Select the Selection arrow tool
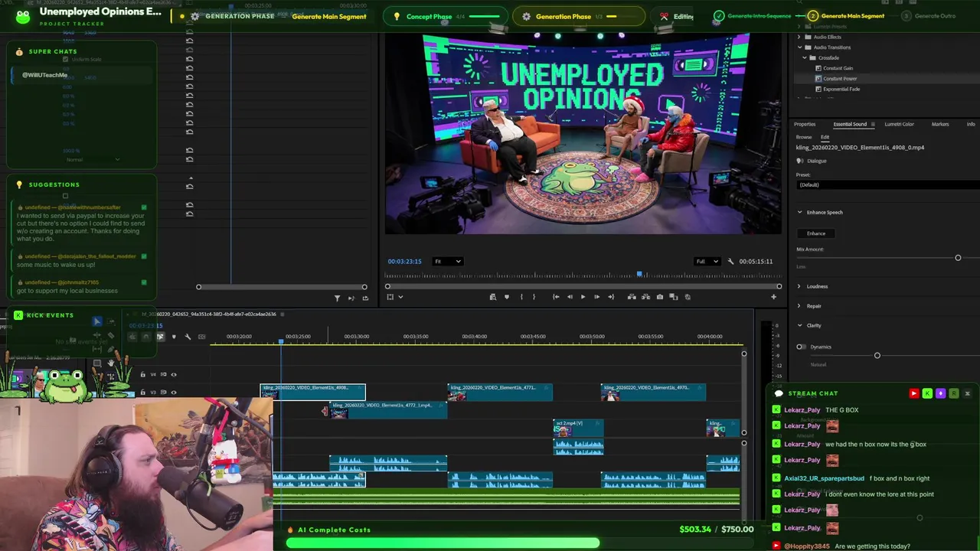This screenshot has width=980, height=551. 97,322
